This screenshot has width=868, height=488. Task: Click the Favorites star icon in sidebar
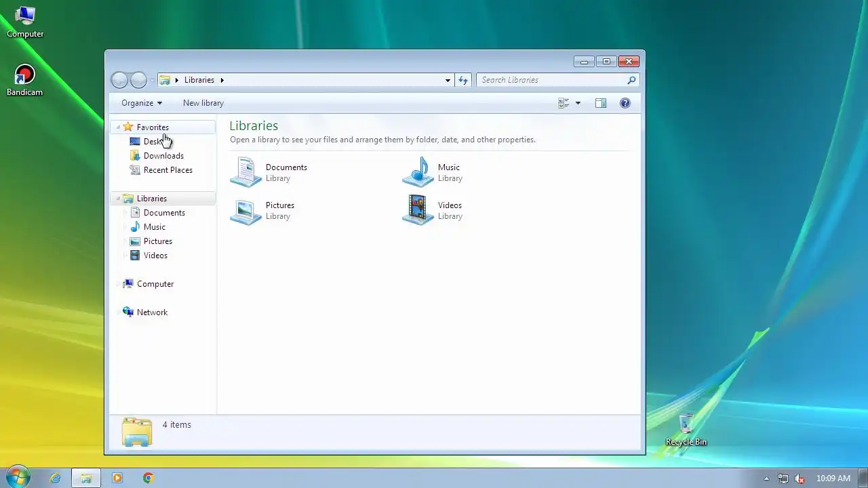pos(128,127)
